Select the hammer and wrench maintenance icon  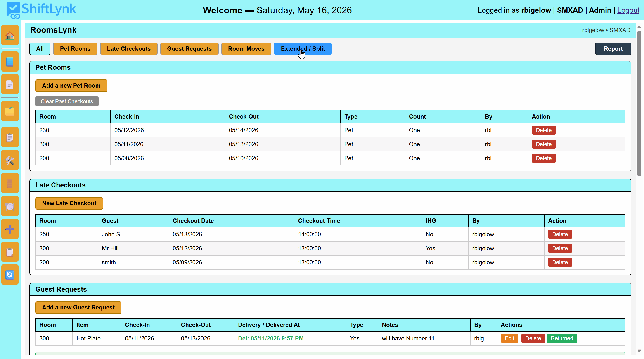(x=10, y=160)
